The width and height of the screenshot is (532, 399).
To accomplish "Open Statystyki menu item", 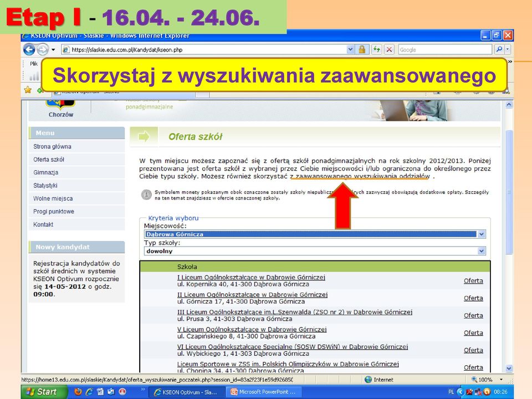I will point(45,185).
